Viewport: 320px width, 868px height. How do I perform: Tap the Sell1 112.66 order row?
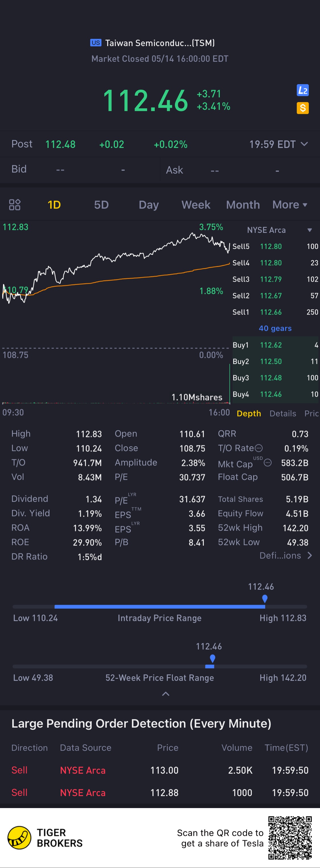coord(275,312)
